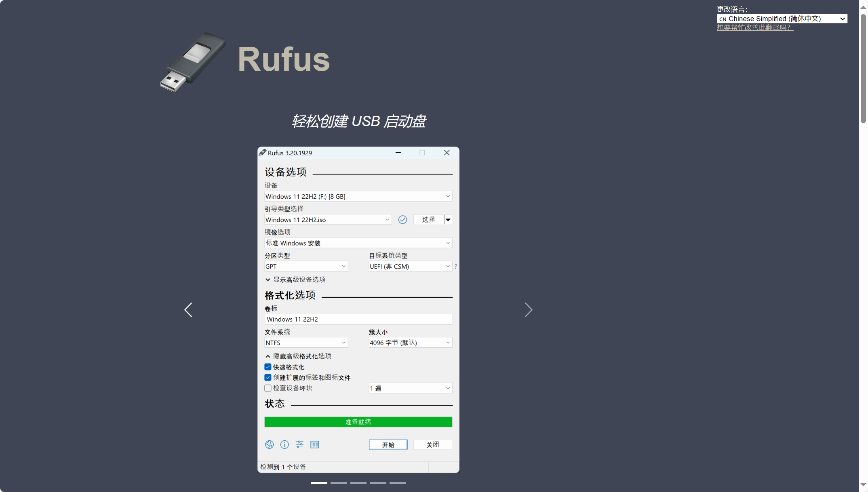Click the 关闭 close button
868x492 pixels.
point(432,444)
